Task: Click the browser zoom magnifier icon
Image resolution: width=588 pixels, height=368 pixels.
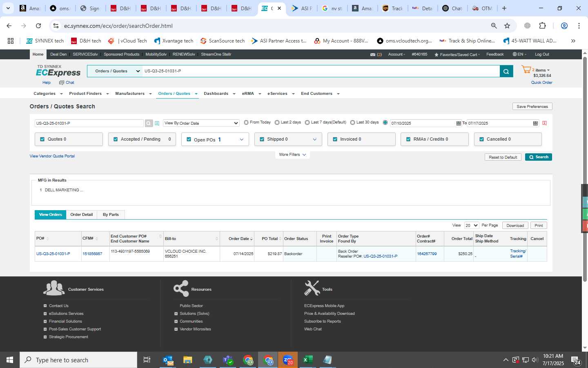Action: click(x=494, y=26)
